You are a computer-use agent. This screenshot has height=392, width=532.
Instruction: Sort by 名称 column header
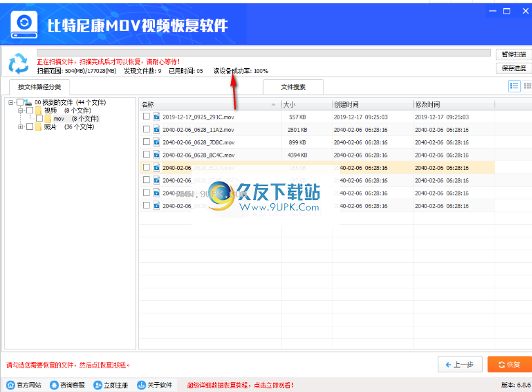coord(210,104)
